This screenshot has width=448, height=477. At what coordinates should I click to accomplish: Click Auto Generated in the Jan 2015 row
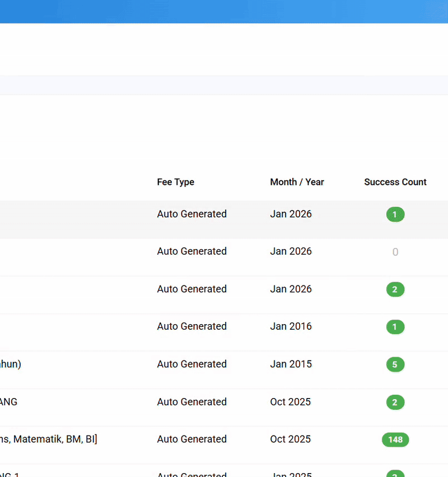[192, 364]
